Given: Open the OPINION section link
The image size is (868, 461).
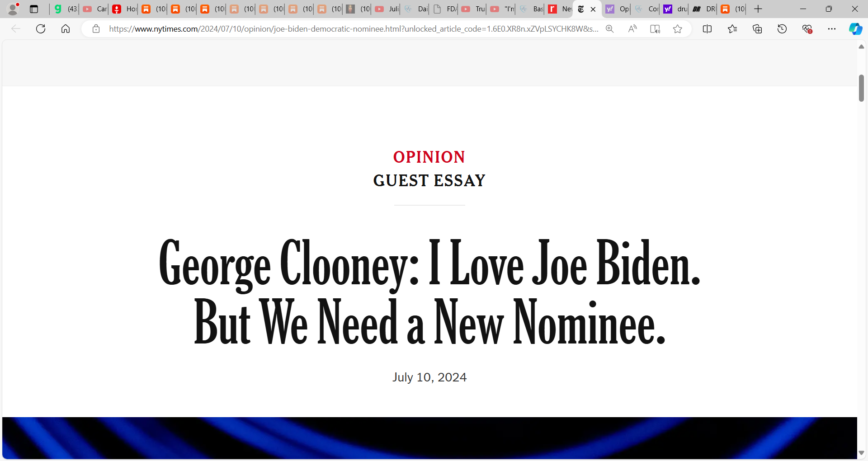Looking at the screenshot, I should click(429, 157).
